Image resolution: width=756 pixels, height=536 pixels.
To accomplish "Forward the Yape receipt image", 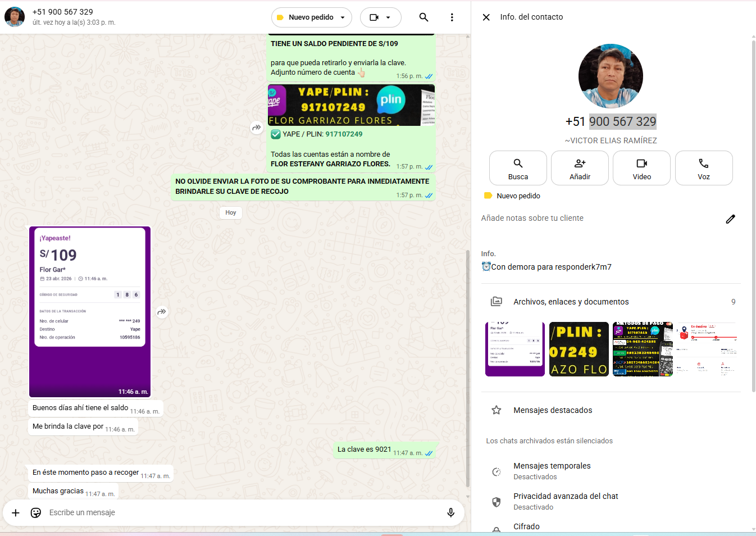I will pos(162,312).
